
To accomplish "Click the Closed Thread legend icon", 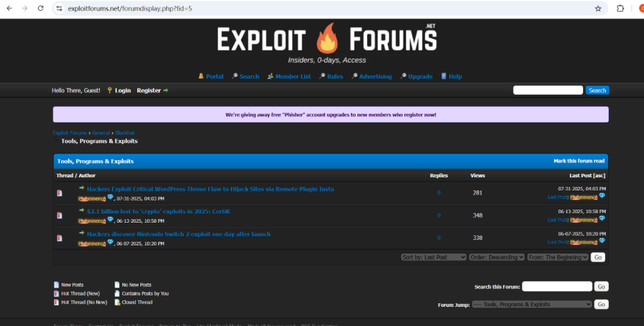I will (117, 302).
